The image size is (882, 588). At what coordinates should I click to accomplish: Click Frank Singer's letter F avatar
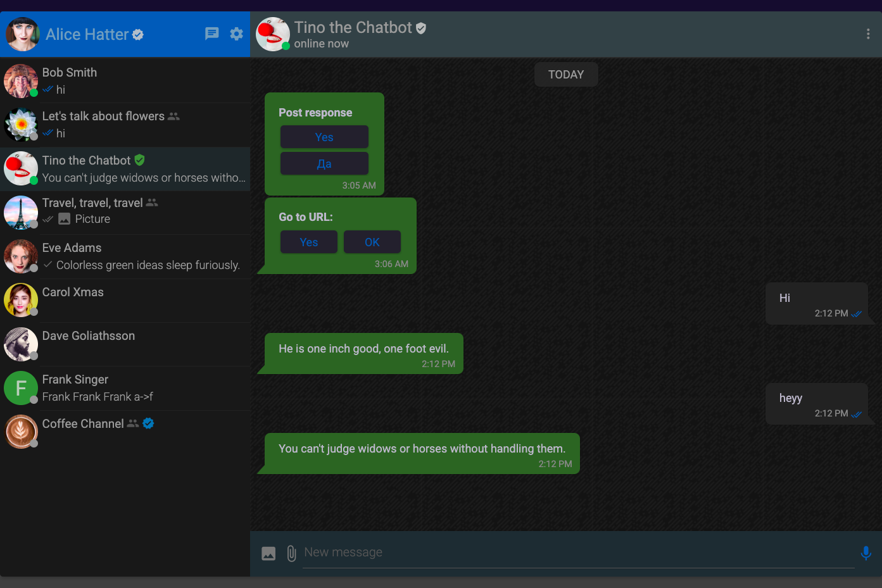[21, 388]
